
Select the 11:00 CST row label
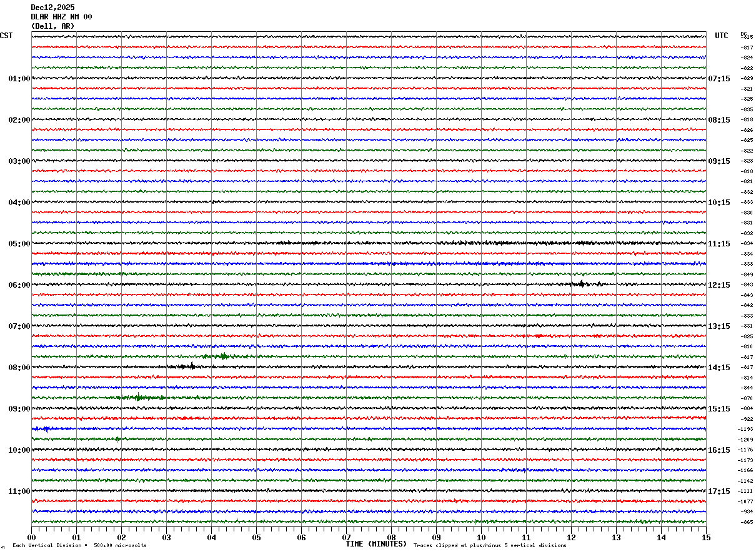point(19,491)
